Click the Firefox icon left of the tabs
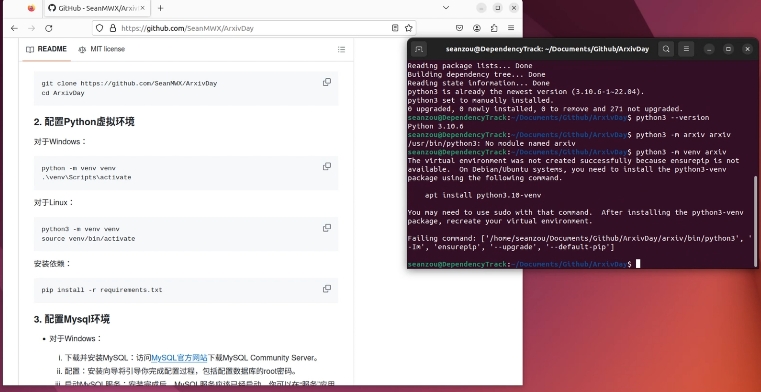Viewport: 761px width, 392px height. pos(31,8)
